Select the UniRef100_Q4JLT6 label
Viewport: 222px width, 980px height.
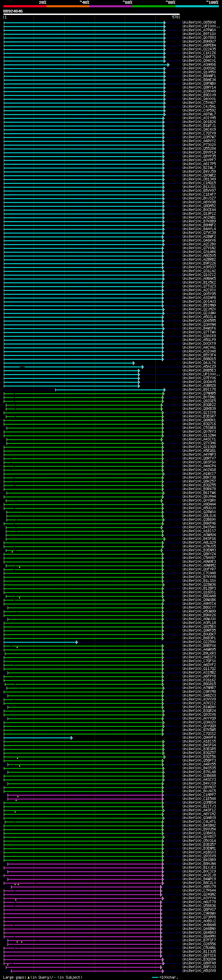coord(199,363)
